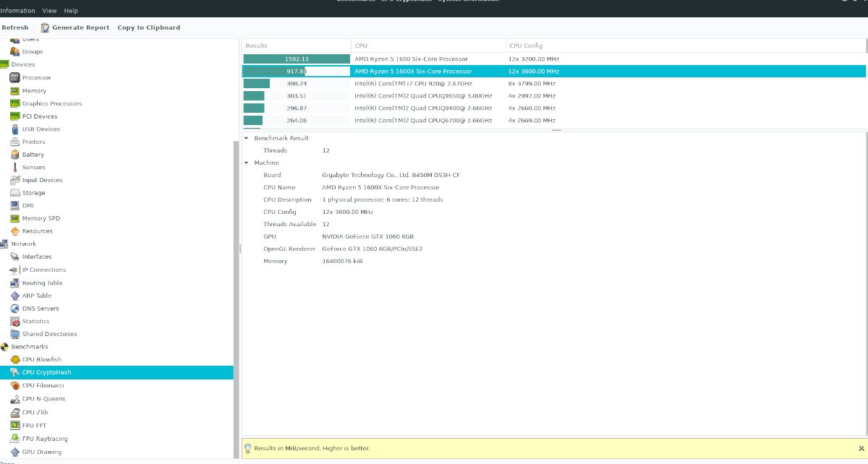
Task: Open the FPU FFT benchmark icon
Action: click(15, 425)
